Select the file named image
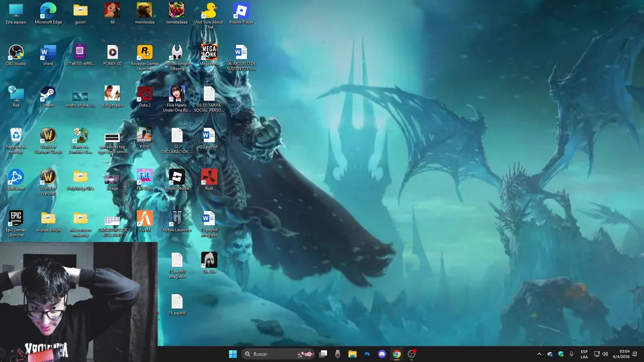This screenshot has width=644, height=362. (112, 180)
